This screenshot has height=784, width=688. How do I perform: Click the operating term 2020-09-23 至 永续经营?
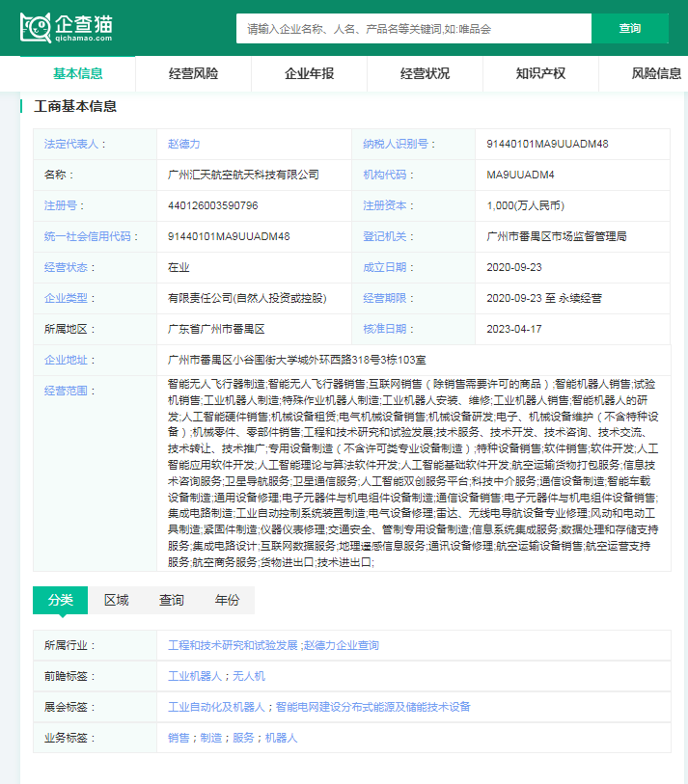(x=544, y=299)
